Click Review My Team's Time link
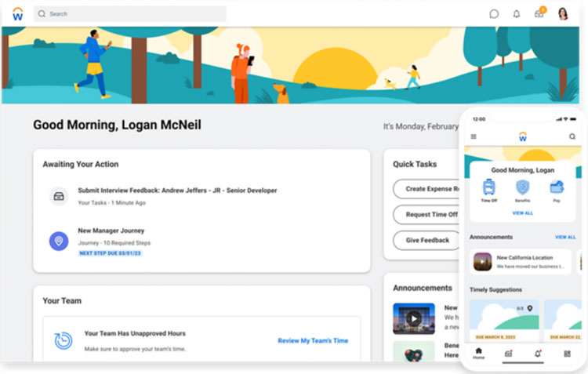588x374 pixels. coord(313,340)
